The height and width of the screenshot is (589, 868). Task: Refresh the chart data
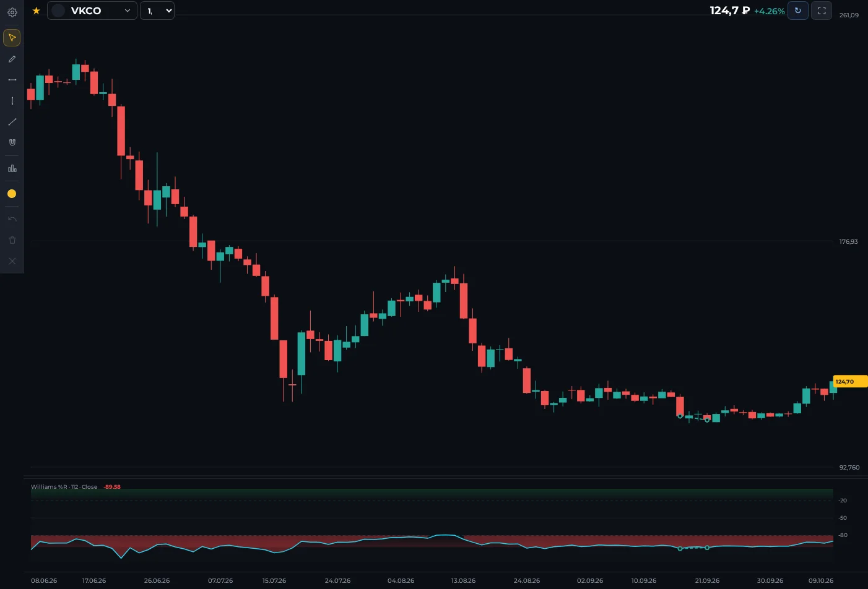click(797, 11)
